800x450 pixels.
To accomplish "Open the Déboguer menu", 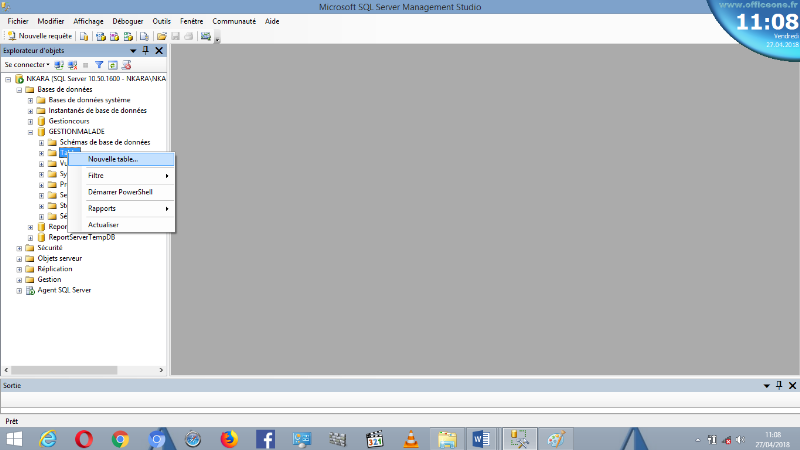I will [128, 21].
